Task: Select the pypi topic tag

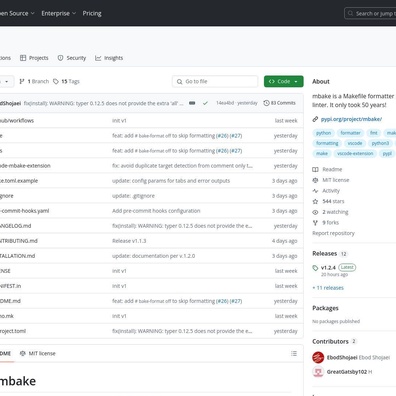Action: coord(387,153)
